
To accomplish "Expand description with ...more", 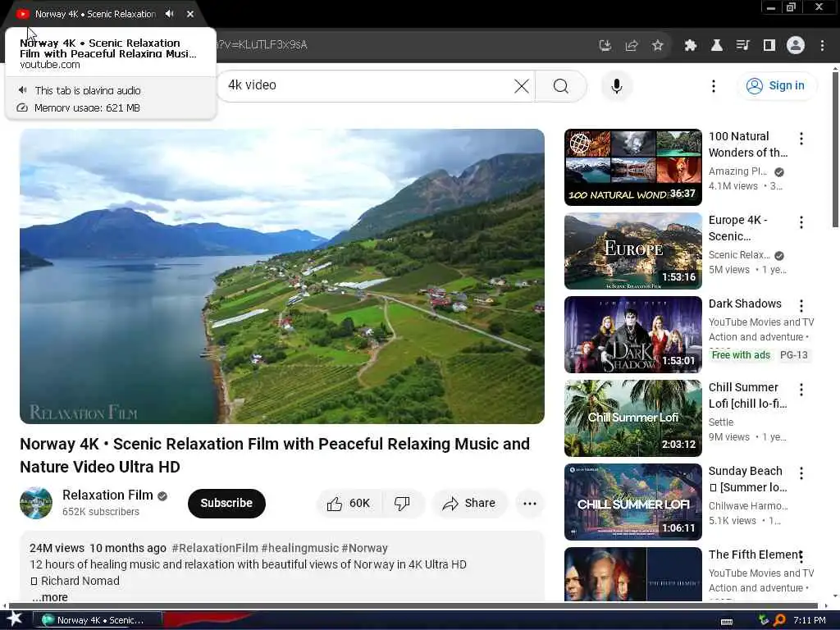I will pyautogui.click(x=50, y=597).
